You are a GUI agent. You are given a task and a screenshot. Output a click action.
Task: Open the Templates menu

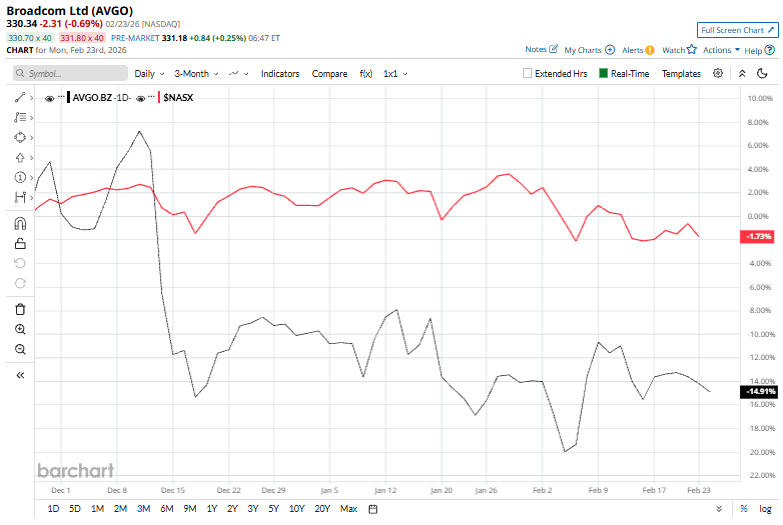[681, 73]
